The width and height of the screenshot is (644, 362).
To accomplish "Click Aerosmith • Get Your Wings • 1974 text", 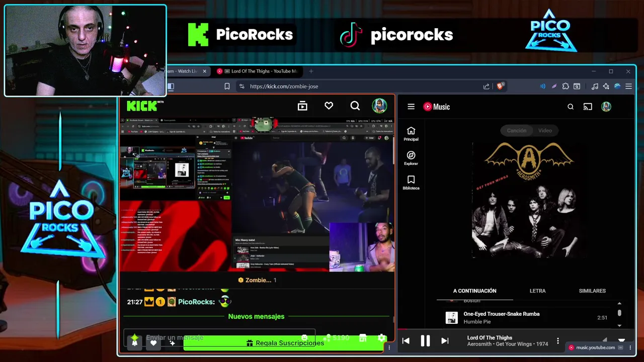I will [x=508, y=344].
